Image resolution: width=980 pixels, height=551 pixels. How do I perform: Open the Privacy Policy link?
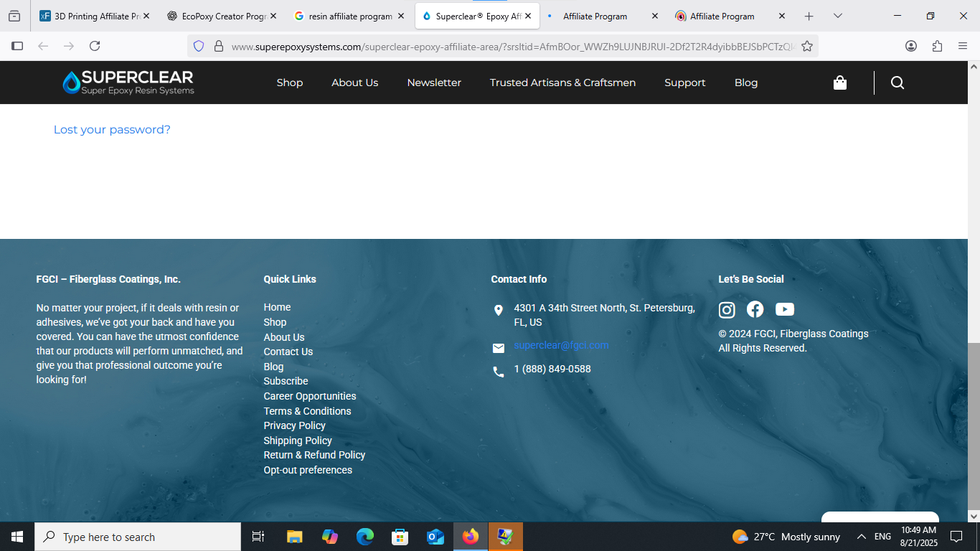[294, 425]
